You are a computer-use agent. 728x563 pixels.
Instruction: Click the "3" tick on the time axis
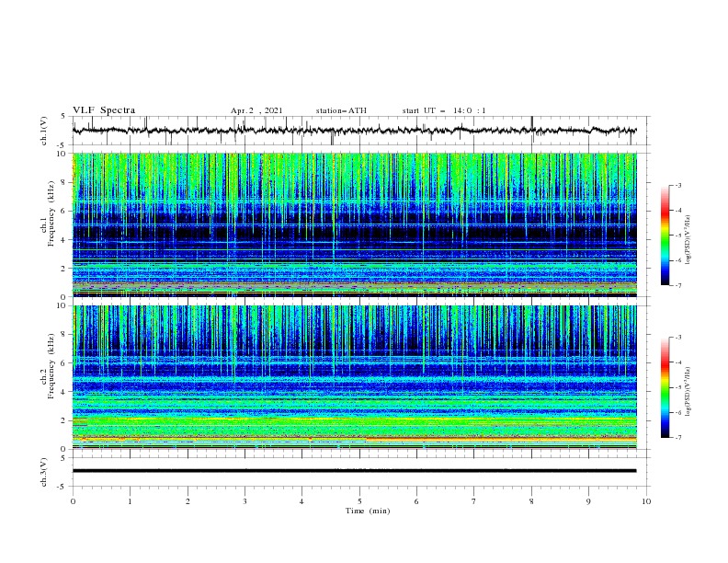(x=245, y=501)
